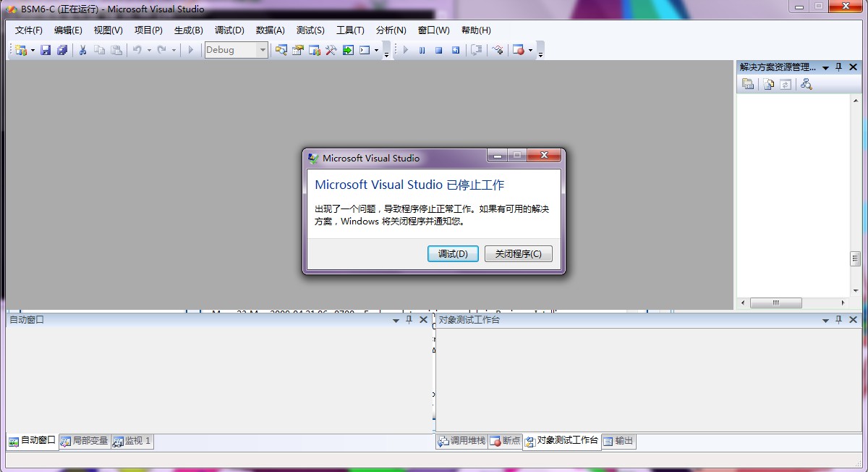Switch to the 调用堆栈 tab
Image resolution: width=868 pixels, height=472 pixels.
tap(461, 441)
